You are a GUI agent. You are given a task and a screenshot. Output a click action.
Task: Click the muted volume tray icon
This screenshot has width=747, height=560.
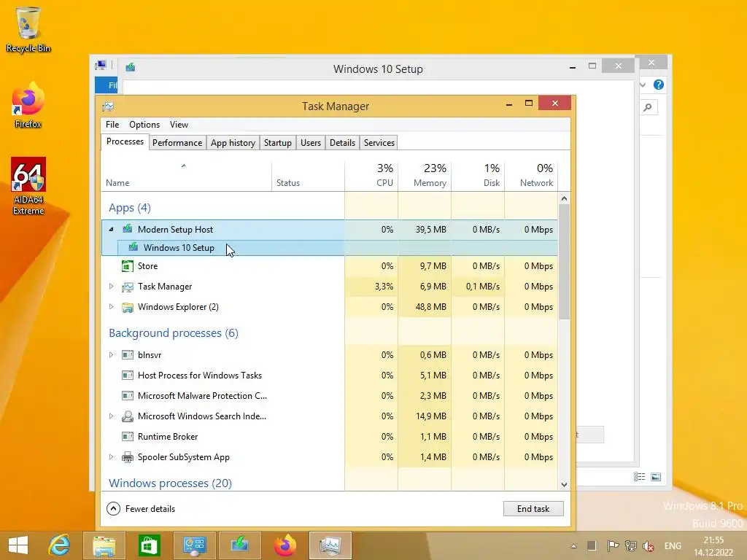649,545
